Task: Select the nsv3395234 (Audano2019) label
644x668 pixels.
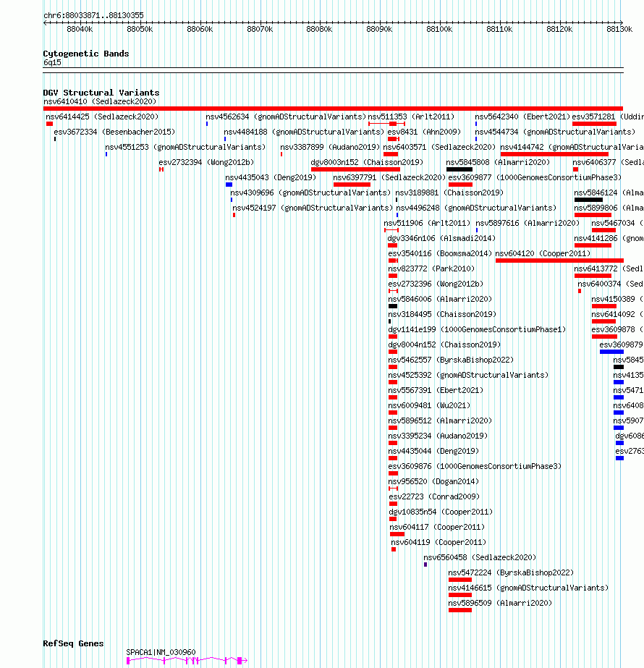Action: coord(438,436)
